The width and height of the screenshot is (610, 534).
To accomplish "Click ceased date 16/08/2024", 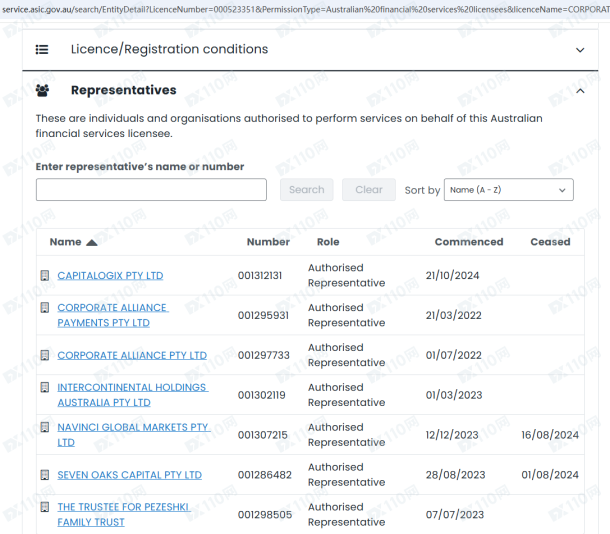I will click(550, 435).
